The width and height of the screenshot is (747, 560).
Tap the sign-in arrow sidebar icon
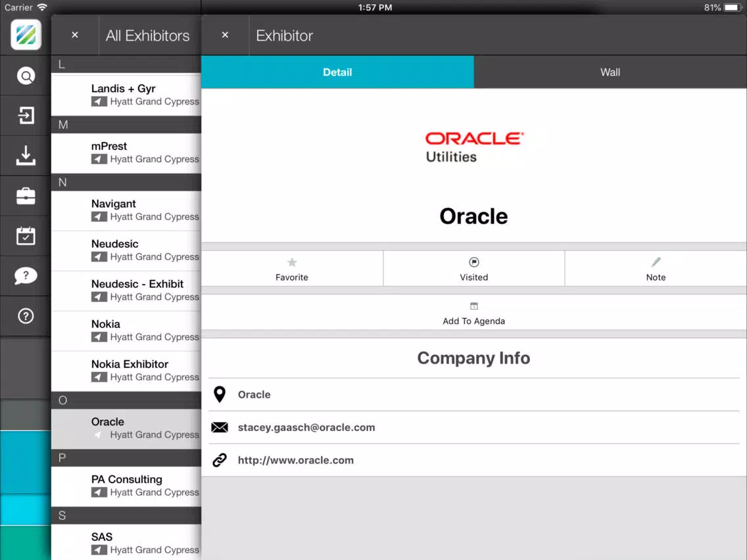[26, 115]
